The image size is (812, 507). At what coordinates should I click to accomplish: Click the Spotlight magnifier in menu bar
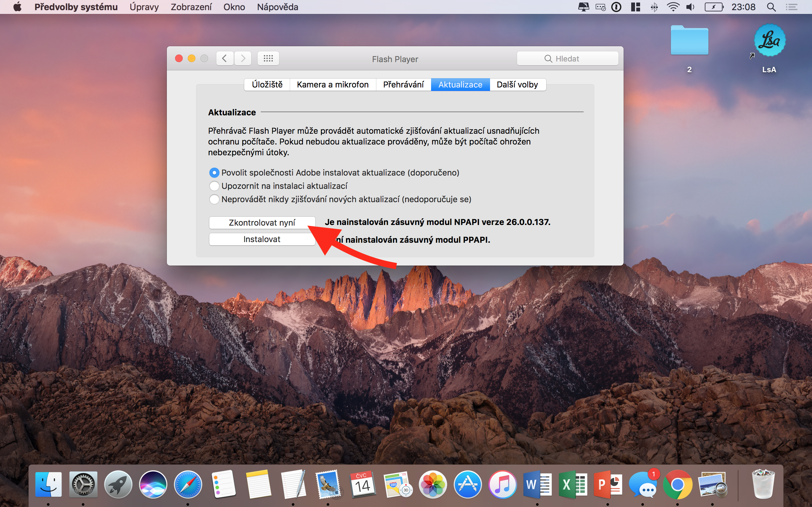[x=771, y=7]
